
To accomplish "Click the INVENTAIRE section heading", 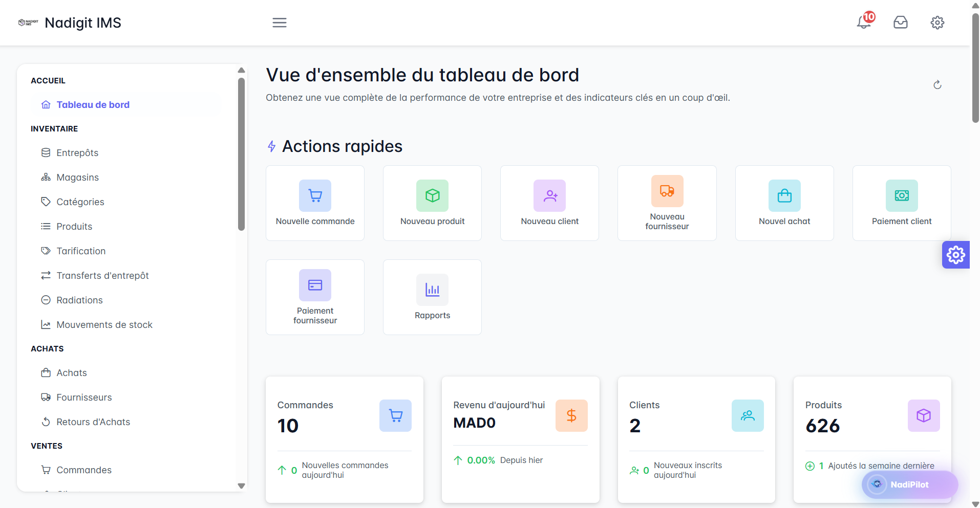I will point(54,129).
